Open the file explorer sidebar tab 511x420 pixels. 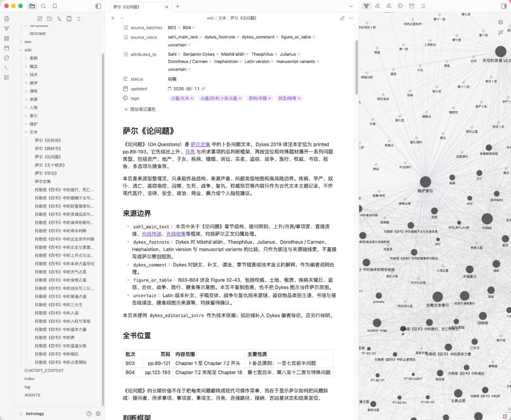[32, 6]
